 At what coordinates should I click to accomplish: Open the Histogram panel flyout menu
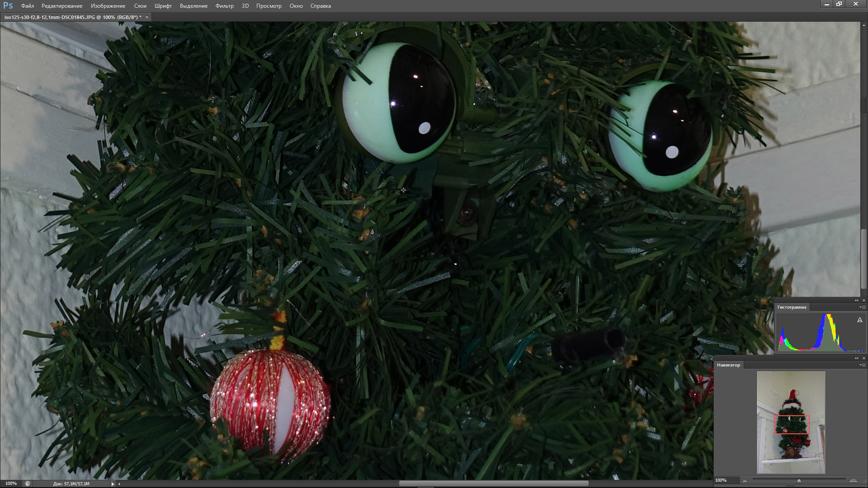click(862, 307)
